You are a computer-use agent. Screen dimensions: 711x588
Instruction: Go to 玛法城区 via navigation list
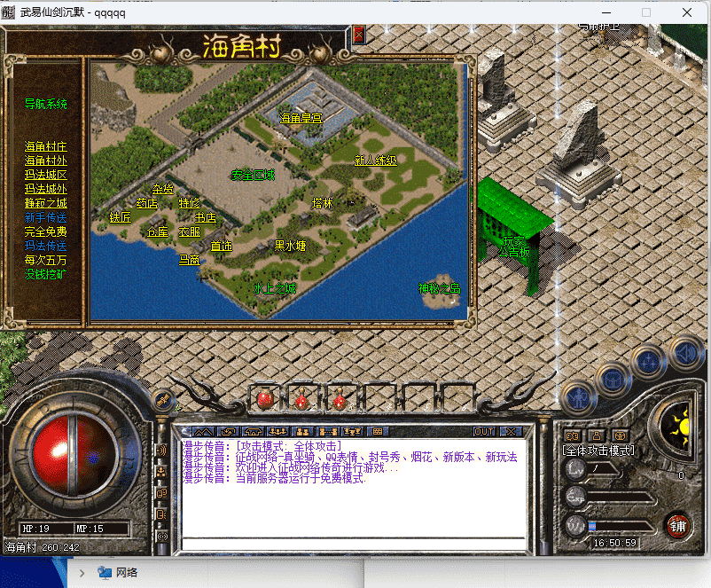pos(46,175)
